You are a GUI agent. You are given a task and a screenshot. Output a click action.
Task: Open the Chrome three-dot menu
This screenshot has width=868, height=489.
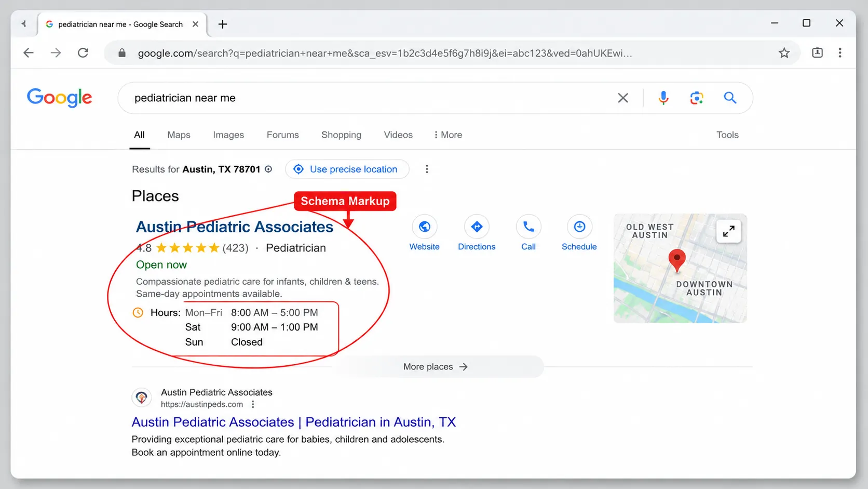point(840,52)
